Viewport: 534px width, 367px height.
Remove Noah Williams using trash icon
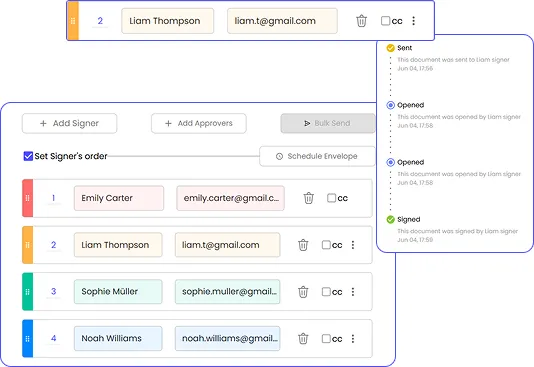pos(303,338)
